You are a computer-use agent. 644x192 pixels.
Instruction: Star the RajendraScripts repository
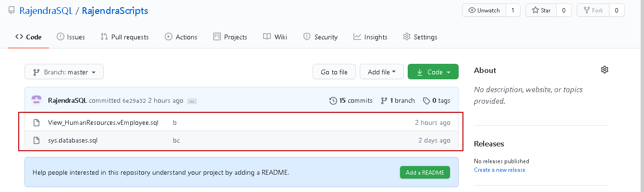541,10
